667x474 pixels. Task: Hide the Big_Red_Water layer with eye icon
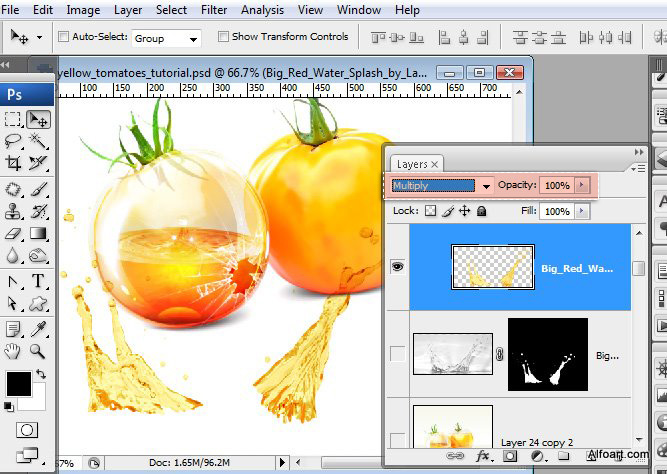397,267
